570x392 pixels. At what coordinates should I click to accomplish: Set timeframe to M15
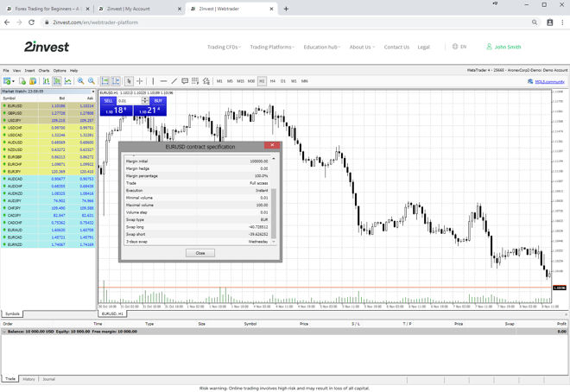[240, 81]
